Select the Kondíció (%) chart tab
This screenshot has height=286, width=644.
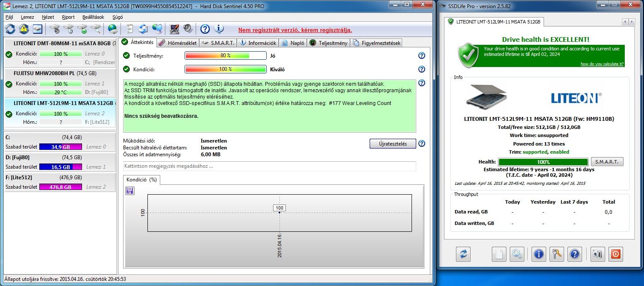(141, 180)
